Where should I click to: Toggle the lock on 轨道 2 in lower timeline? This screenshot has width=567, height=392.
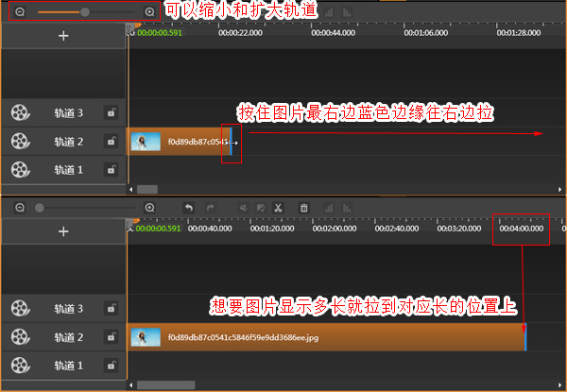[111, 336]
